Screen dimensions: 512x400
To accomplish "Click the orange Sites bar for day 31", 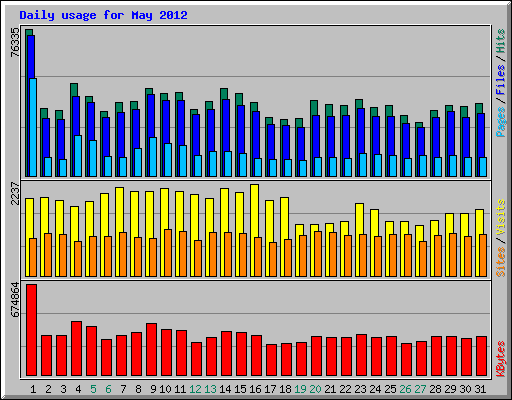I will pyautogui.click(x=483, y=256).
